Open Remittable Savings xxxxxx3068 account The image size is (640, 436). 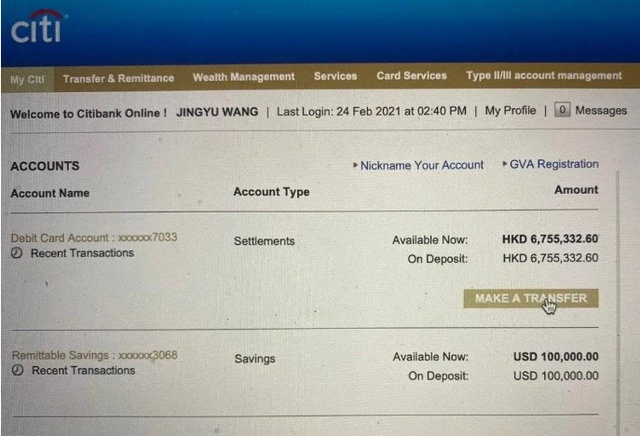coord(95,355)
